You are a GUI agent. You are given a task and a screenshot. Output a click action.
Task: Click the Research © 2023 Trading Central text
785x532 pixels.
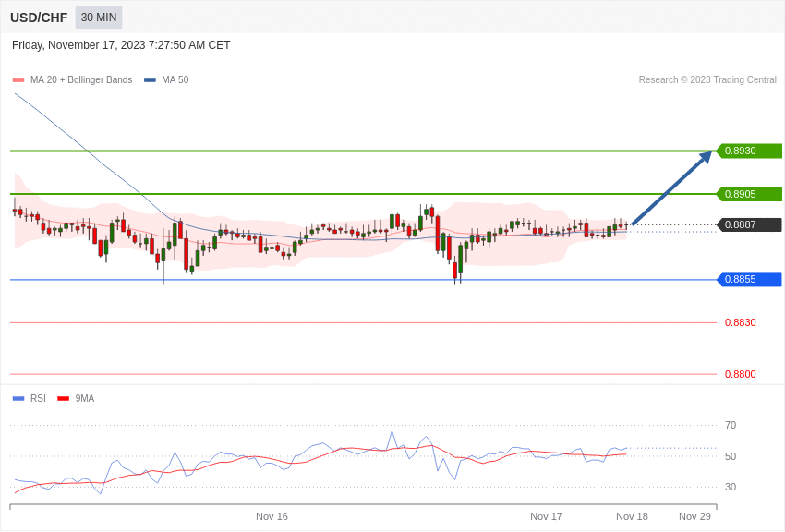(x=707, y=79)
